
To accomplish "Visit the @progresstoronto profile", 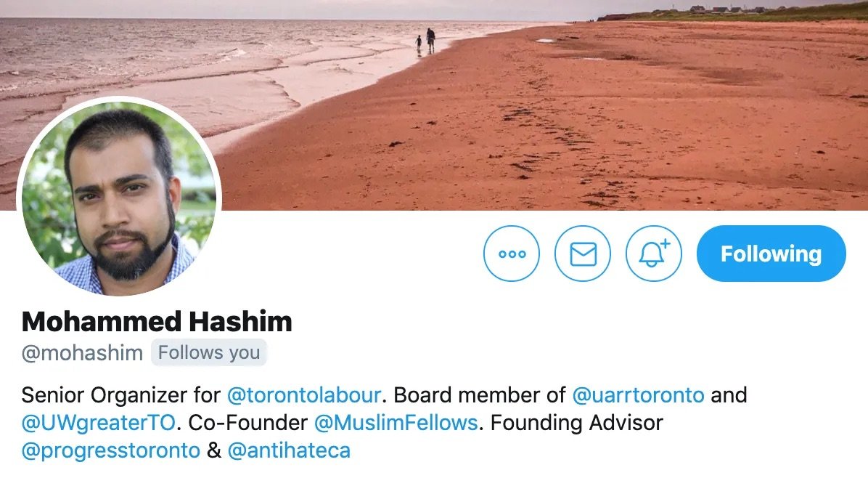I will pyautogui.click(x=111, y=451).
